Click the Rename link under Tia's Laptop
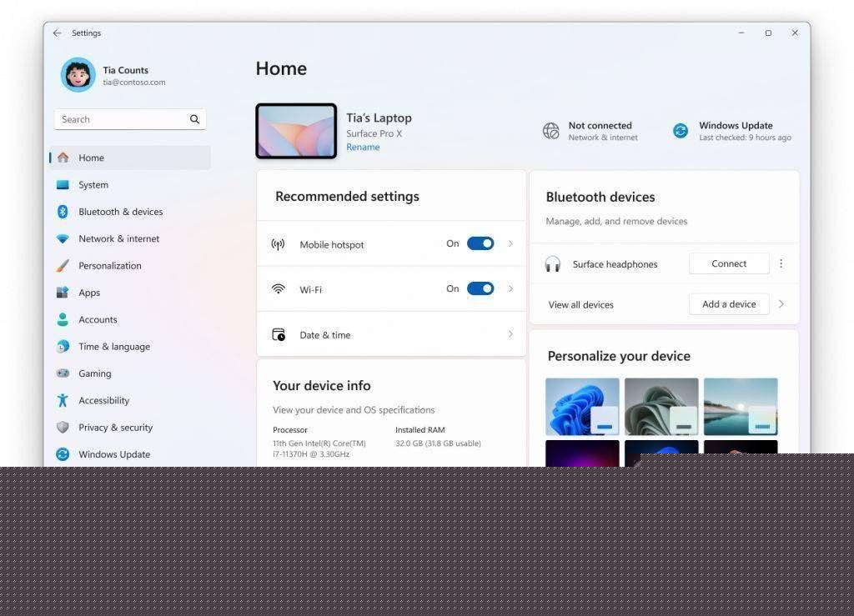 click(x=363, y=148)
